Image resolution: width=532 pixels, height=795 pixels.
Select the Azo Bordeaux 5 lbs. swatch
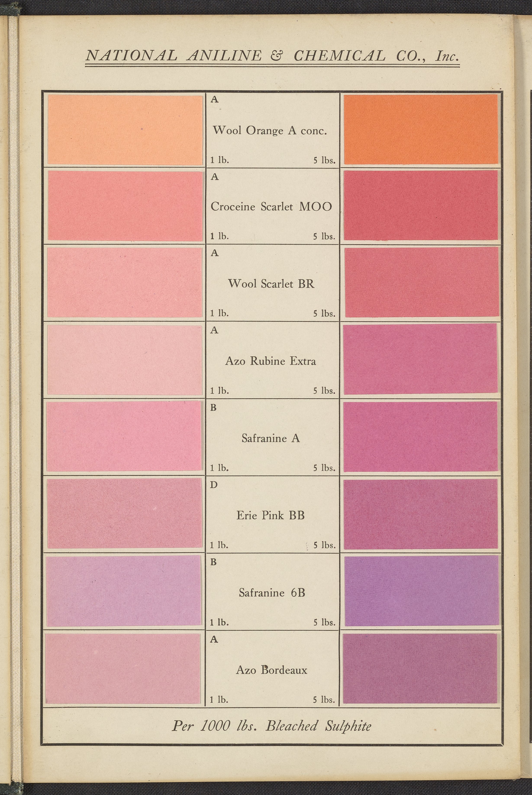pos(420,668)
